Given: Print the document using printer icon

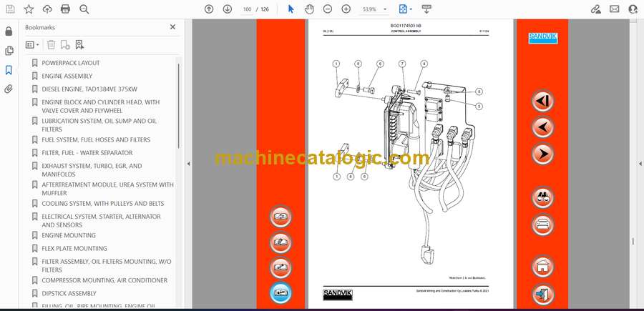Looking at the screenshot, I should [65, 9].
